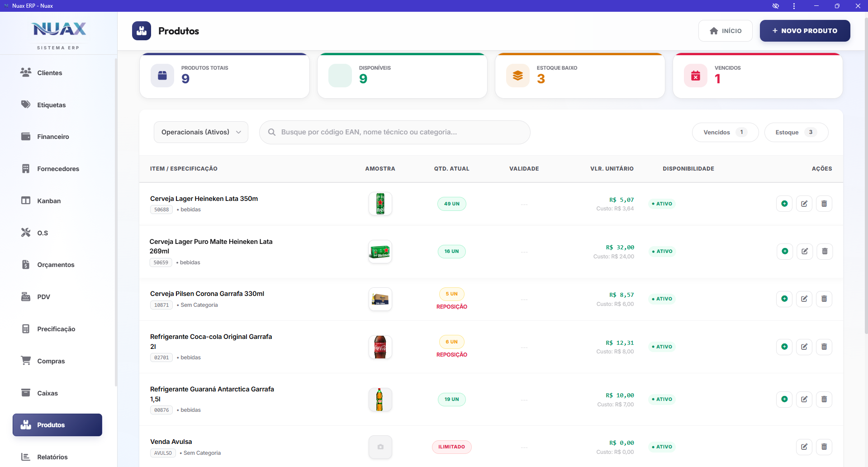Open Fornecedores in the sidebar
The image size is (868, 467).
coord(58,169)
